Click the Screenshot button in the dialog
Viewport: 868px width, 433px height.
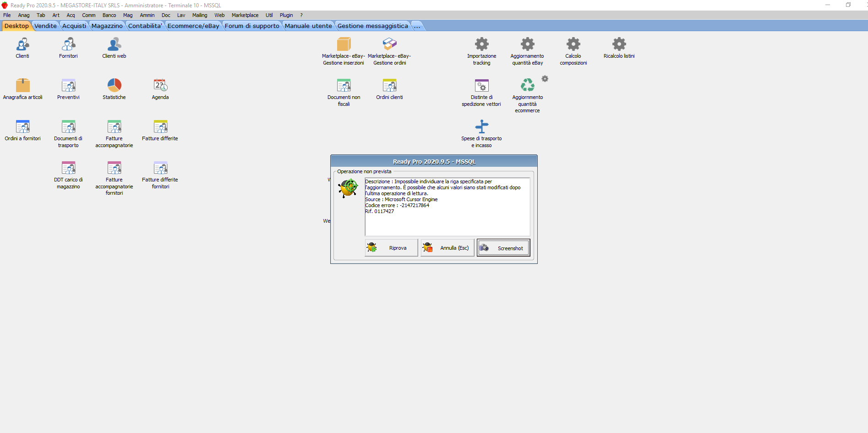503,248
